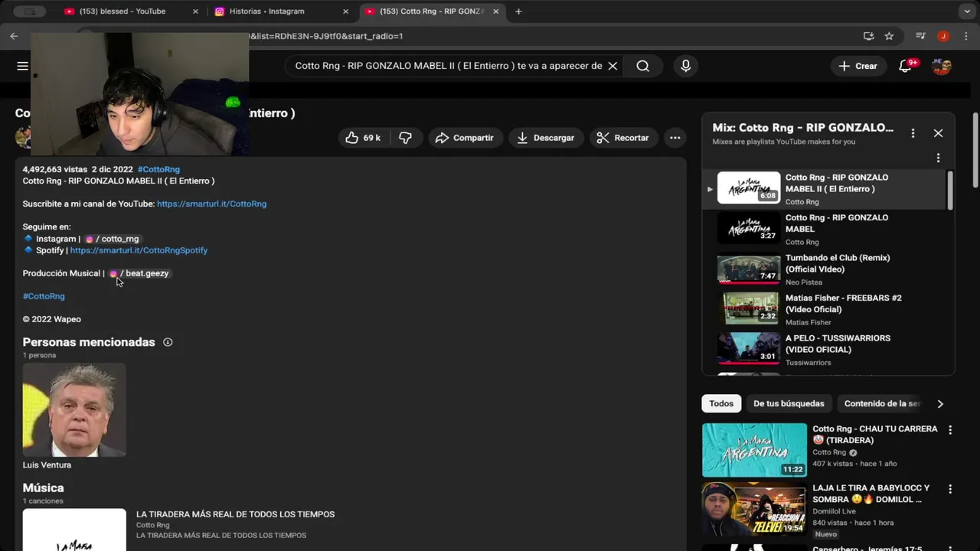
Task: Dislike the video with thumbs down
Action: click(406, 138)
